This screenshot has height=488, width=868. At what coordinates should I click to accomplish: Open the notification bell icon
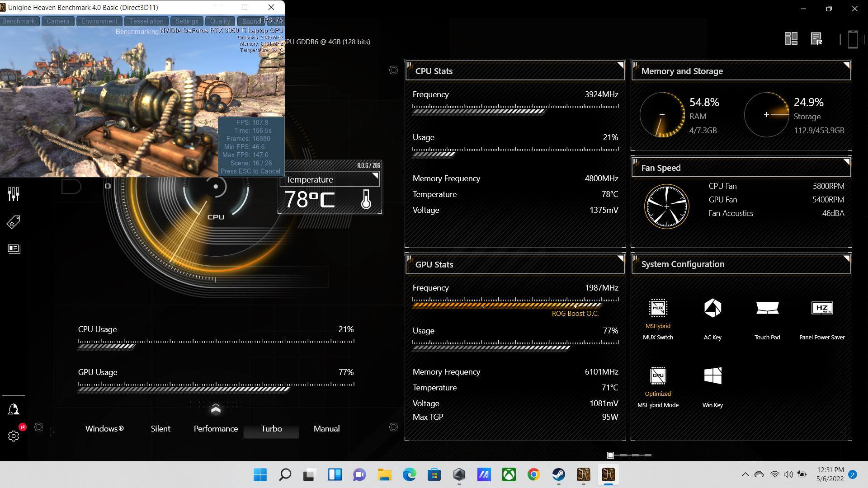pyautogui.click(x=14, y=409)
